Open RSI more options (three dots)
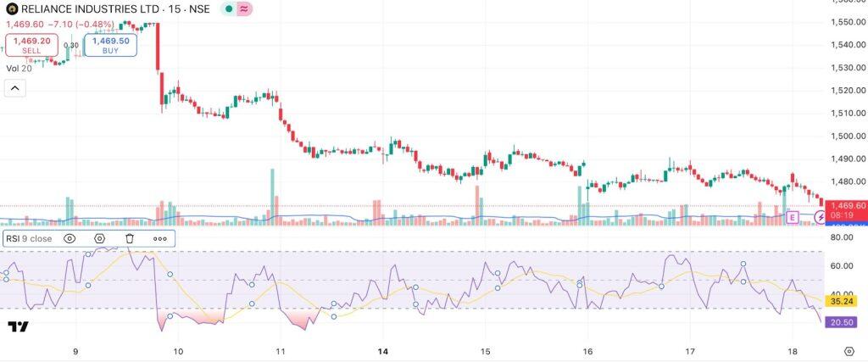This screenshot has width=868, height=362. 160,238
